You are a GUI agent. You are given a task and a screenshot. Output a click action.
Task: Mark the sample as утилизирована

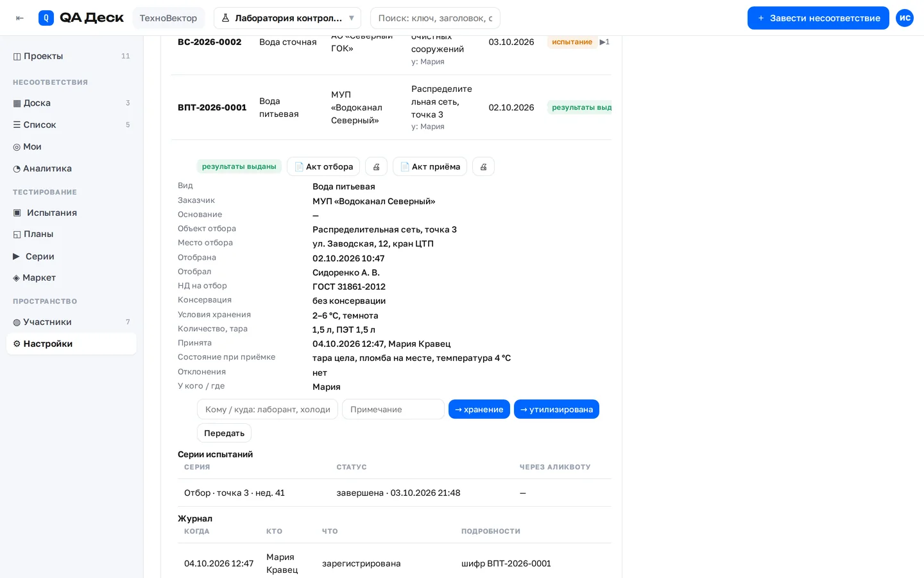point(556,410)
